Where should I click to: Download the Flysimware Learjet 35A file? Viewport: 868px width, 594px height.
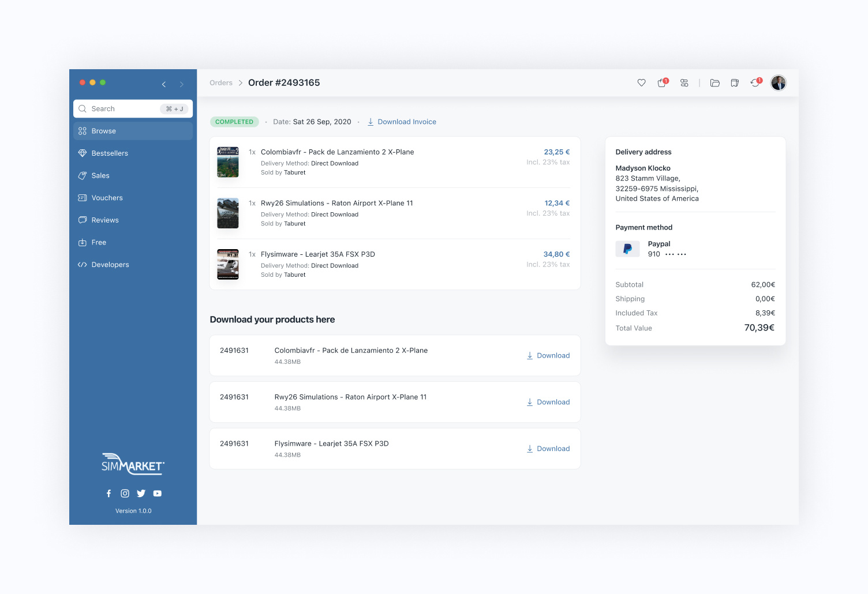(548, 448)
